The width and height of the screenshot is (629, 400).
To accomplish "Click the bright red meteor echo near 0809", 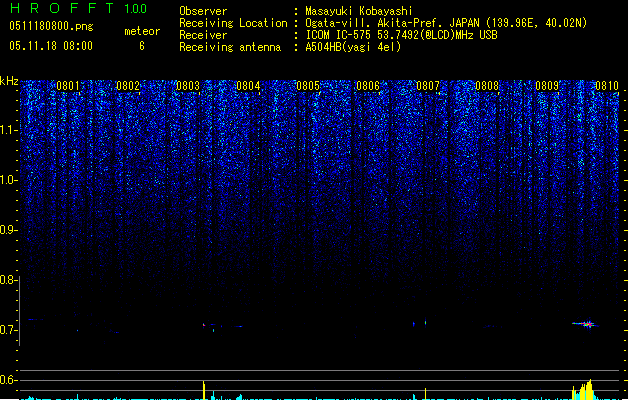I will tap(586, 324).
